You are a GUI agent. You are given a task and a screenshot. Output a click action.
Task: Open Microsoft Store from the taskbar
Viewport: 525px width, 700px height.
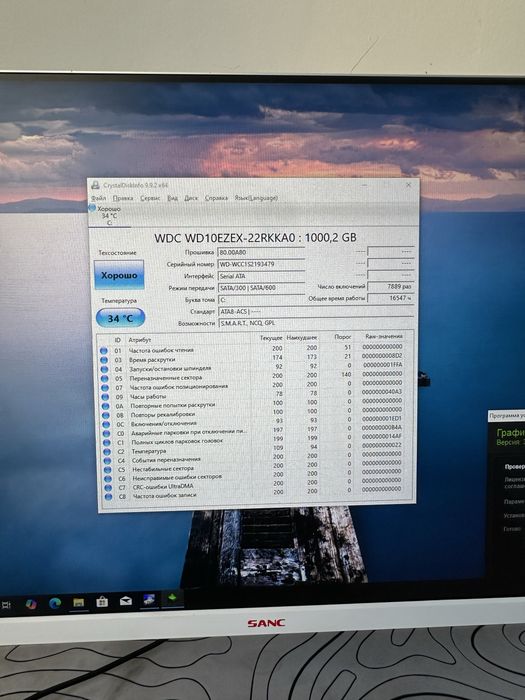click(102, 602)
